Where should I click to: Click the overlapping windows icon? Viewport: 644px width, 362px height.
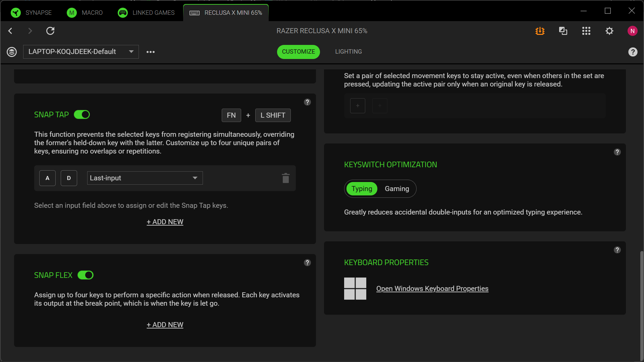pyautogui.click(x=563, y=31)
